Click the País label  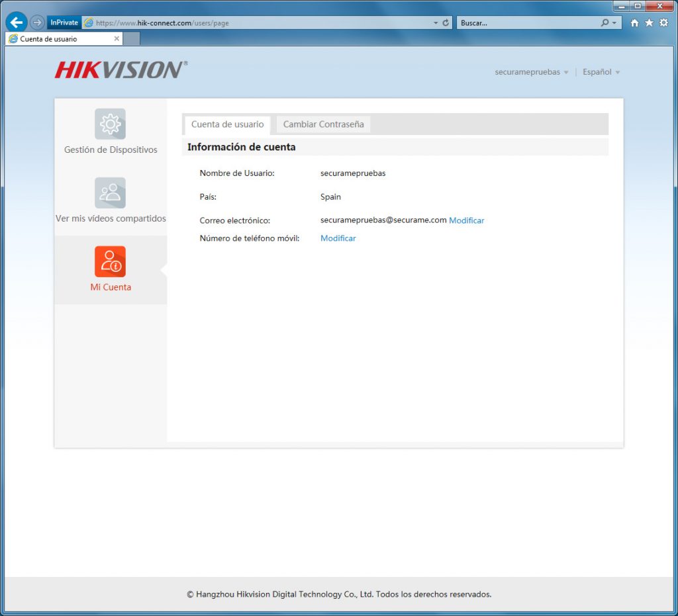pos(208,197)
